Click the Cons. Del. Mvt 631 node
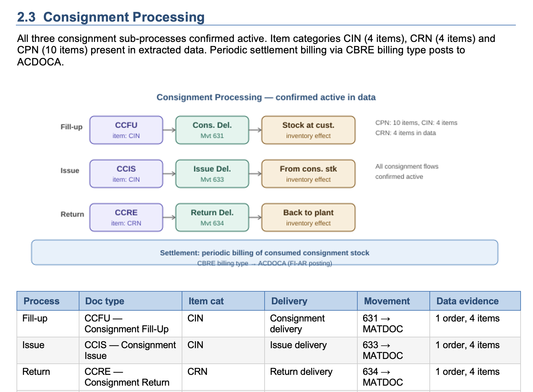533x392 pixels. click(x=212, y=130)
